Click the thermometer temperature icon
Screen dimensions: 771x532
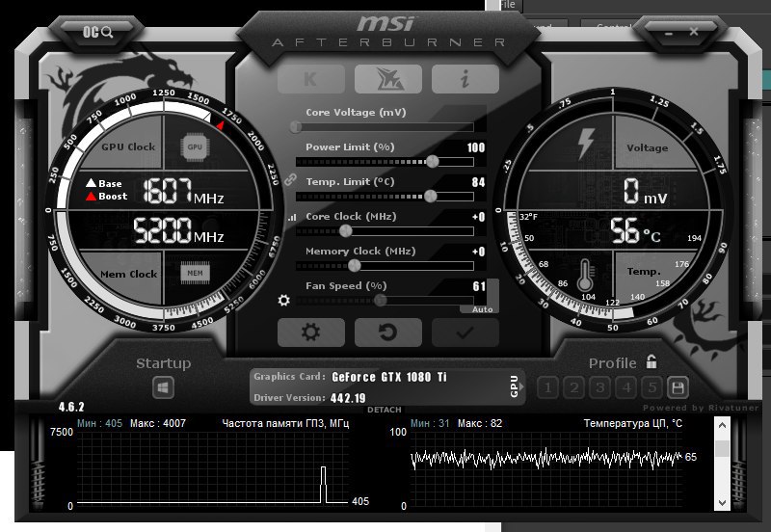coord(585,276)
